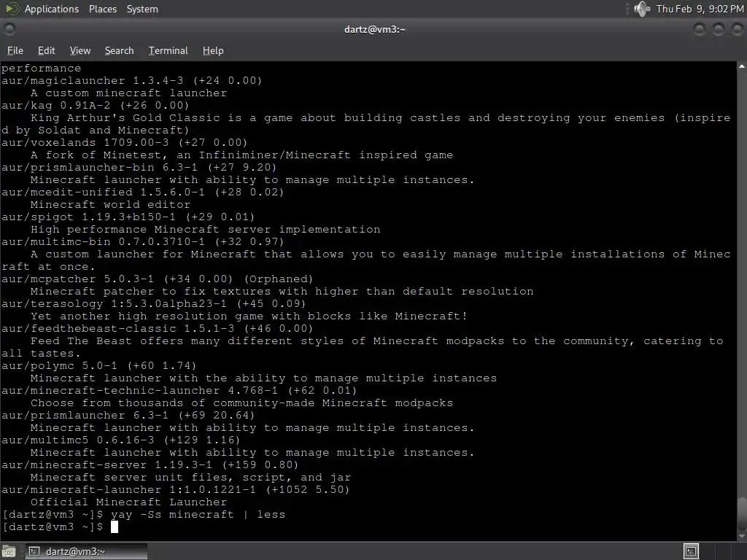Click the line aur/prismlauncher-bin 6.3-1
The height and width of the screenshot is (560, 747).
(x=139, y=167)
